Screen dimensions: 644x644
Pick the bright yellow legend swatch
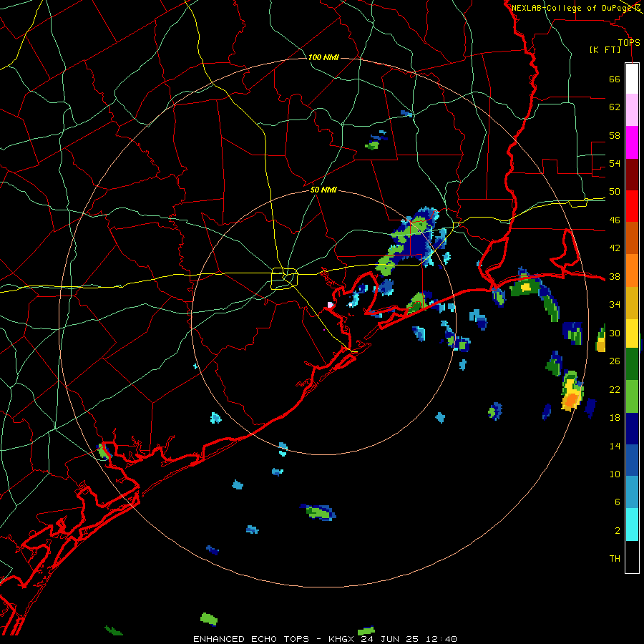632,333
